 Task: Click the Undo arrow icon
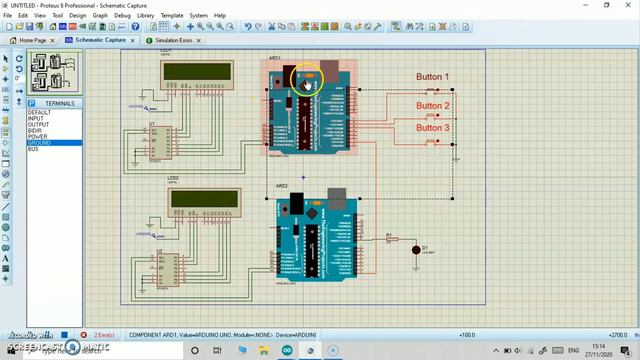click(248, 27)
